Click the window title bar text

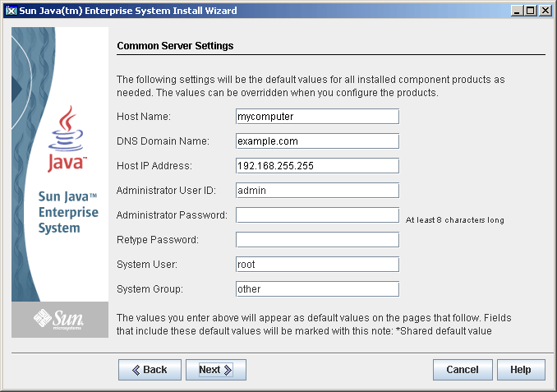[128, 11]
